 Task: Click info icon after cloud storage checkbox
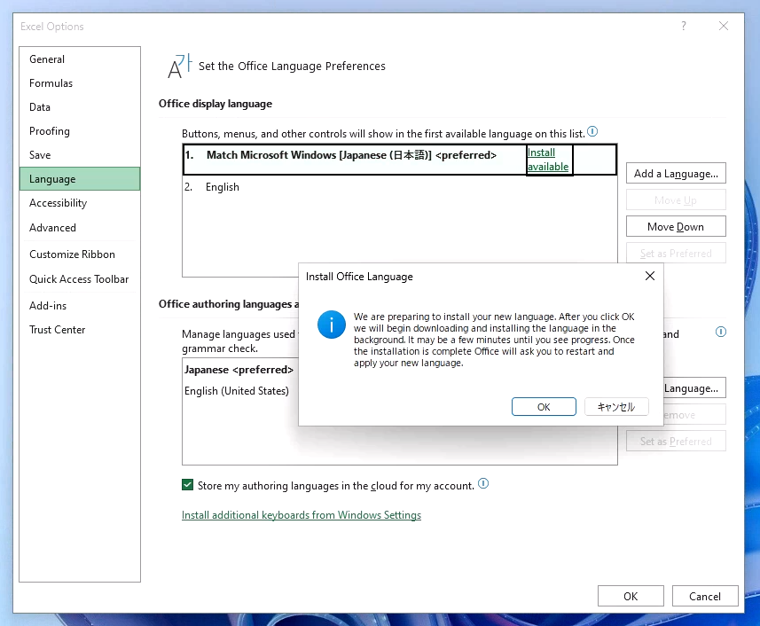[483, 484]
